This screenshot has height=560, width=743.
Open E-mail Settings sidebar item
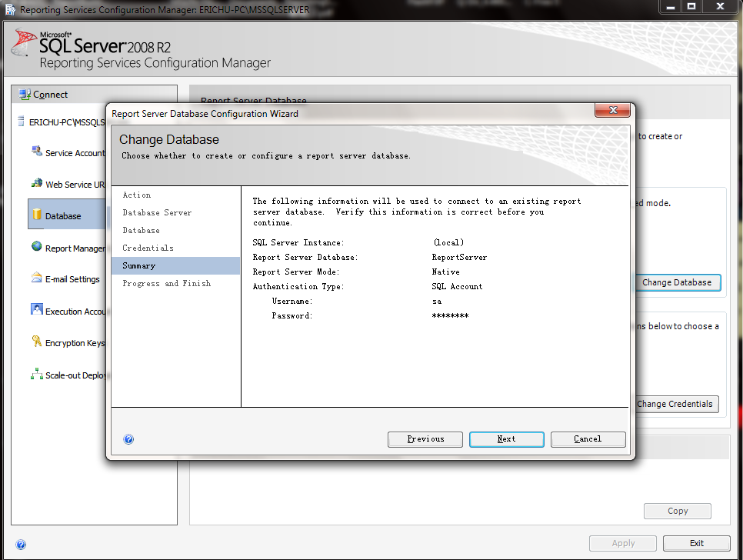pos(72,279)
